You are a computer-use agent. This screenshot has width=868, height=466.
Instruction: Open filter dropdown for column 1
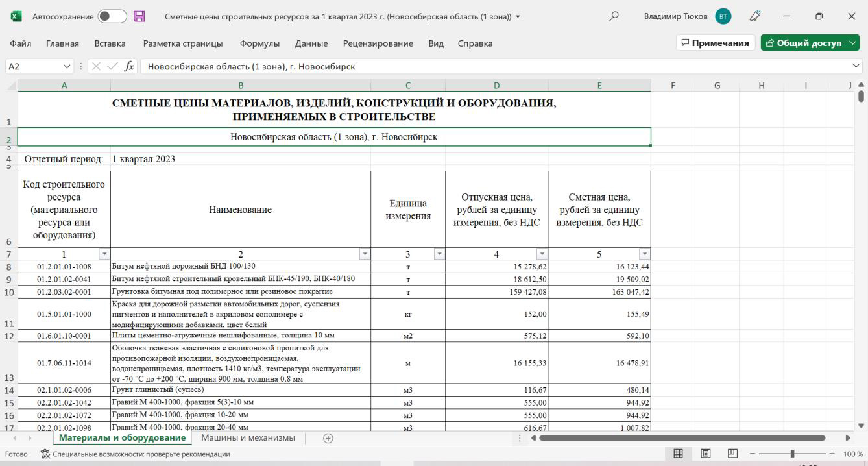[104, 254]
